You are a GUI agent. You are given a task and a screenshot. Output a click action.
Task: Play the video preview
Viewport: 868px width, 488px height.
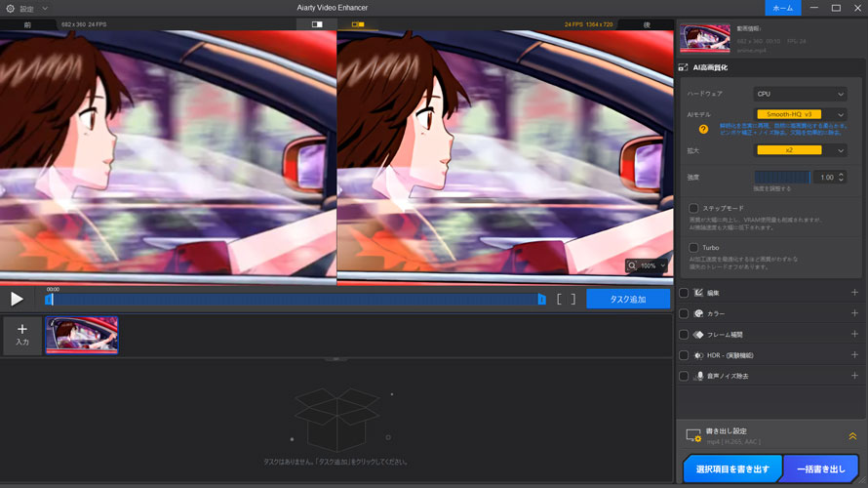pyautogui.click(x=17, y=299)
